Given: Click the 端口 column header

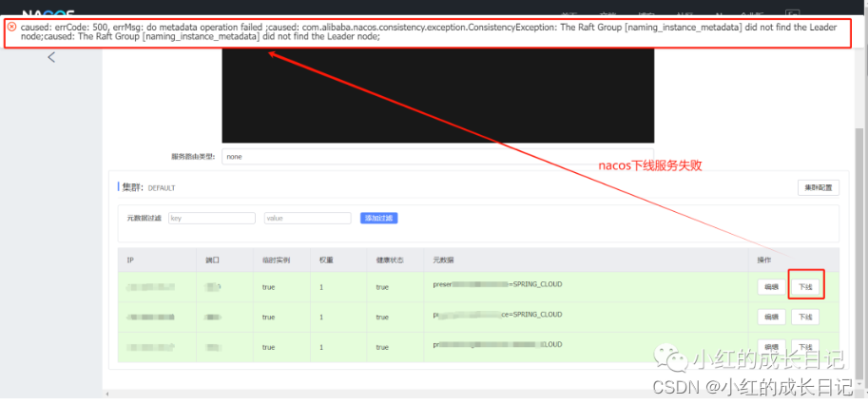Looking at the screenshot, I should [225, 260].
